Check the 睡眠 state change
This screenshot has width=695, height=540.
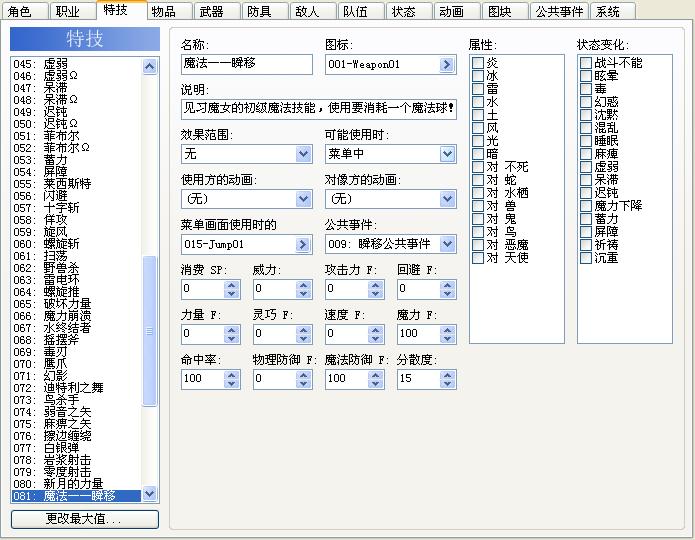click(586, 141)
